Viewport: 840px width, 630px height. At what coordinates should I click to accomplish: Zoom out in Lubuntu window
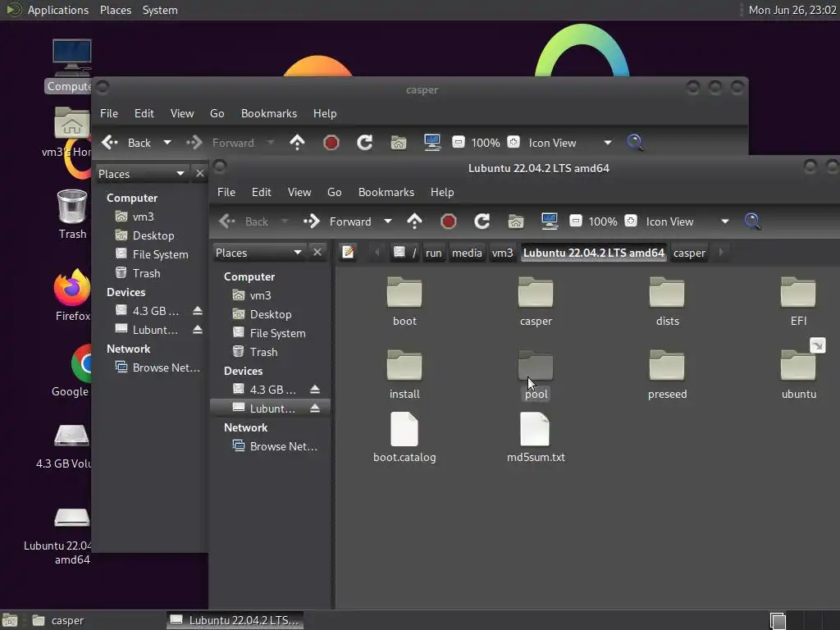575,221
